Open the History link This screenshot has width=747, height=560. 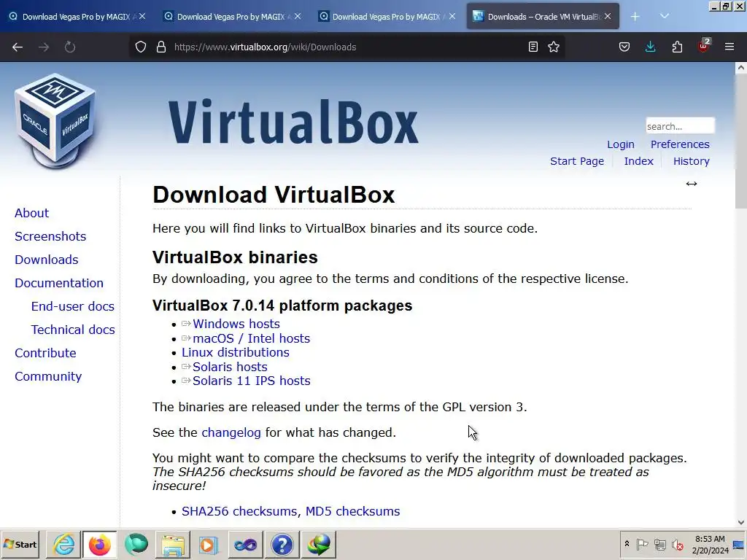click(692, 161)
